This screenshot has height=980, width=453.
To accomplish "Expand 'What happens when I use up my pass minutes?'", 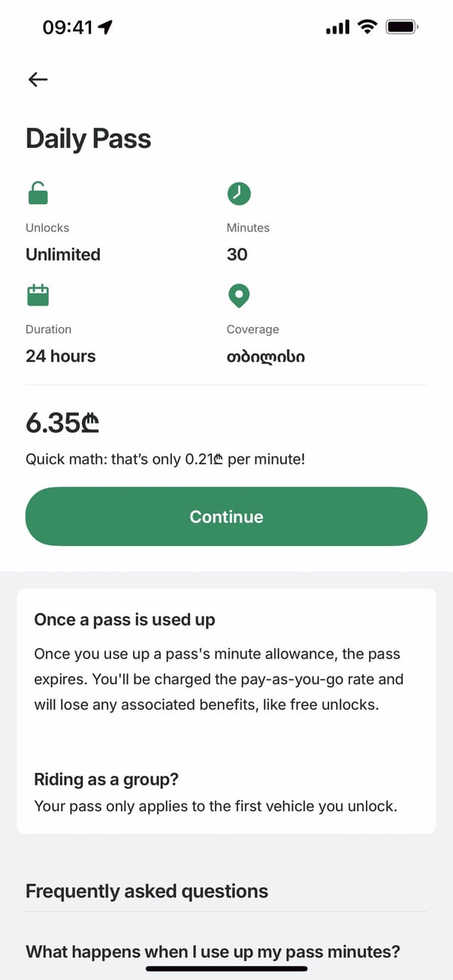I will coord(213,952).
